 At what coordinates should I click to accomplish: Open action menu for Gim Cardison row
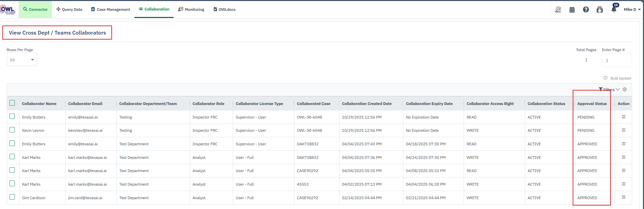click(623, 197)
